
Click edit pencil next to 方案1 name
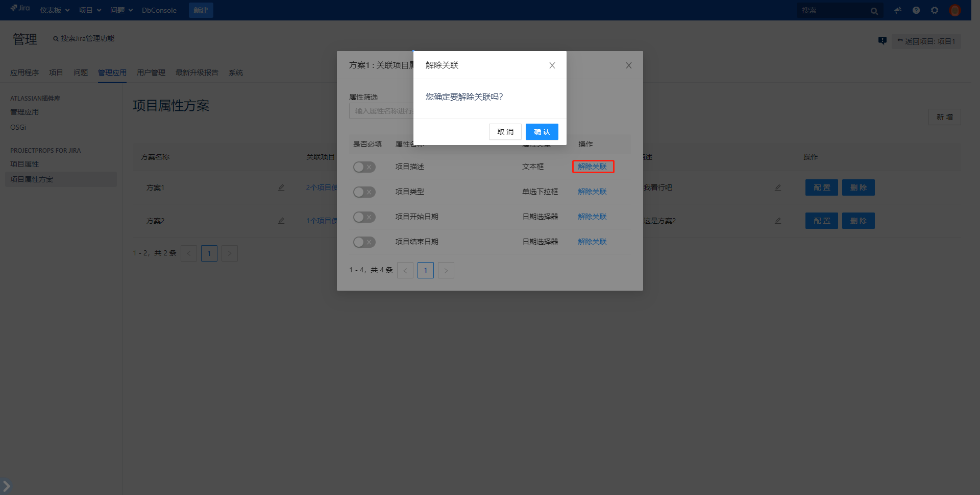click(x=281, y=187)
